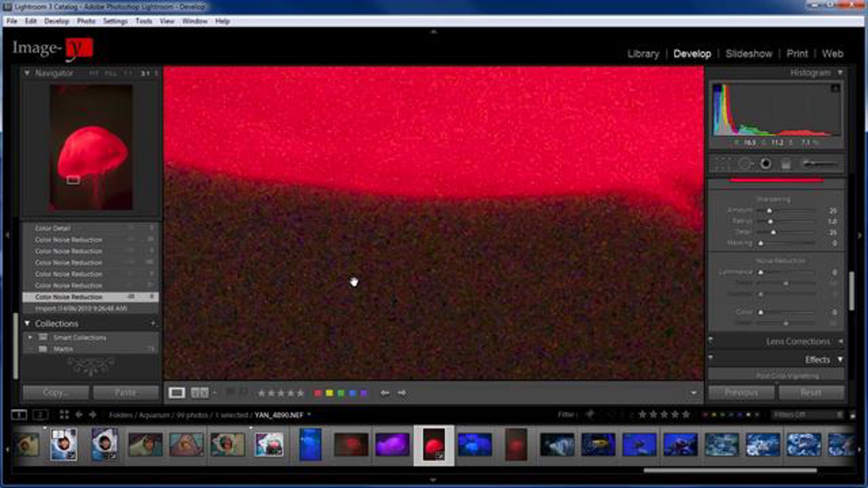Open second window display button 2
868x488 pixels.
(x=41, y=415)
